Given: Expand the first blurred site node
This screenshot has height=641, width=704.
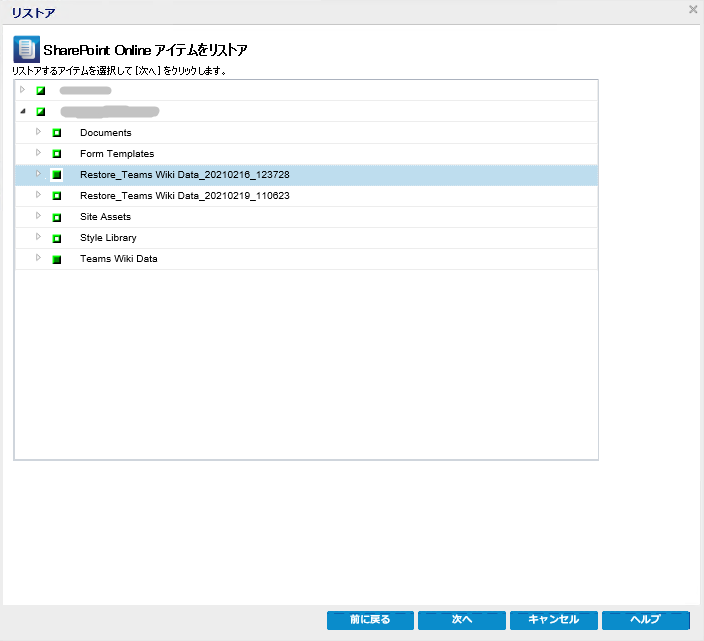Looking at the screenshot, I should [22, 90].
